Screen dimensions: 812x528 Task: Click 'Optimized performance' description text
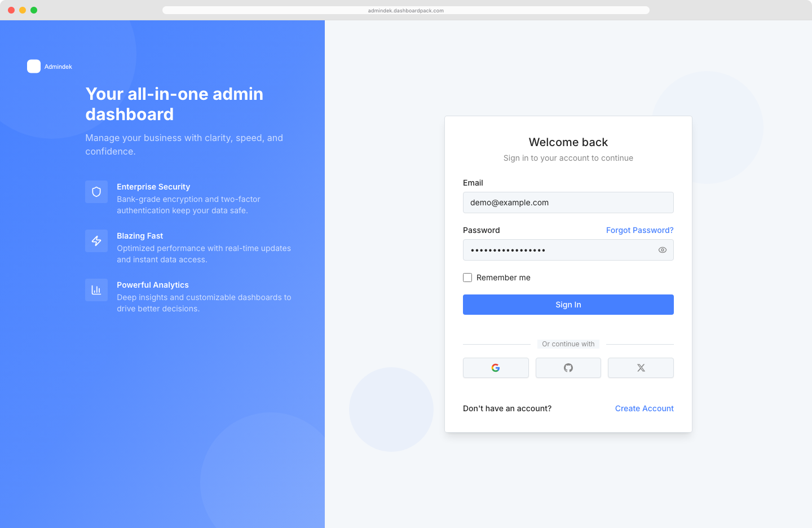pos(204,254)
